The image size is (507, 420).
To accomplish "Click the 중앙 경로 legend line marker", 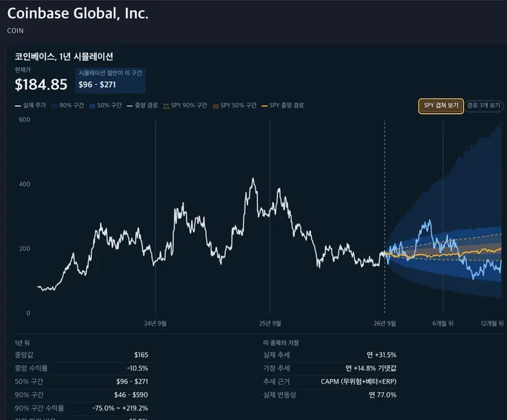I will 129,106.
